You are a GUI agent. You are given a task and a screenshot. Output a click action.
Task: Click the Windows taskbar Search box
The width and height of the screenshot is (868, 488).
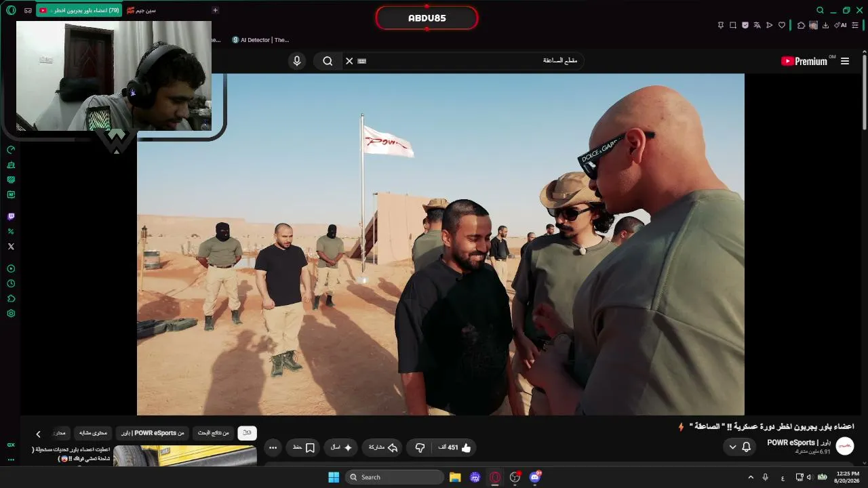(x=394, y=477)
